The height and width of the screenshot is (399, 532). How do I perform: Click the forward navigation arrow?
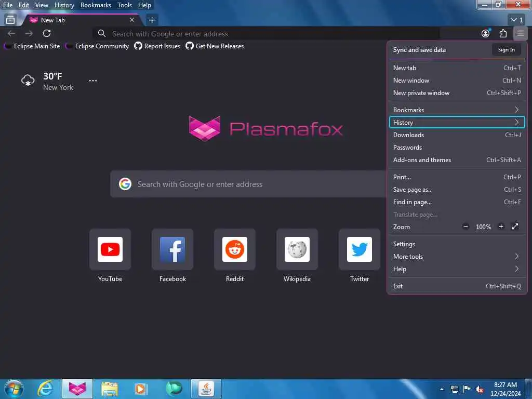29,33
